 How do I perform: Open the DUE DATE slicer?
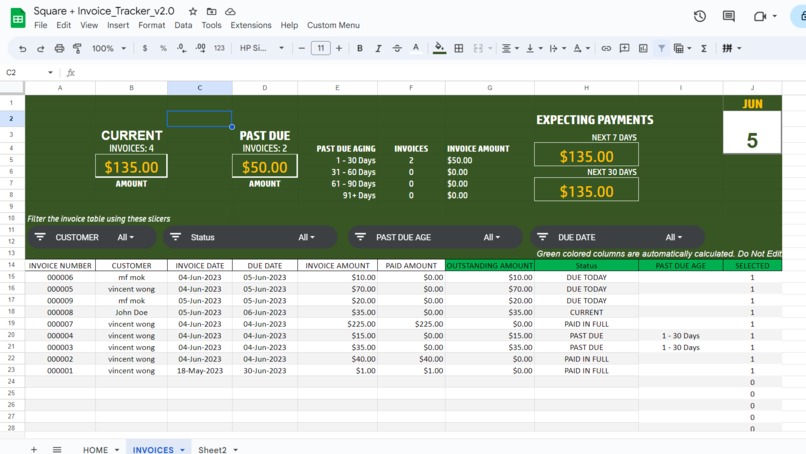(617, 237)
